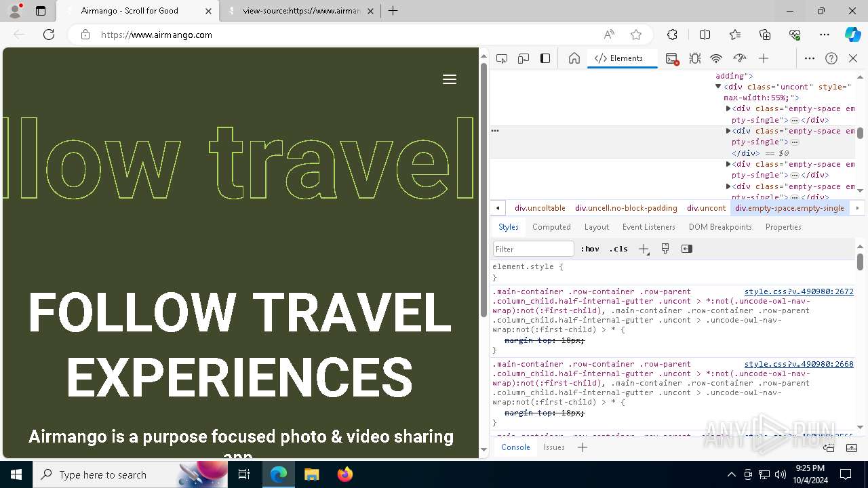Select the div.uncell.no-block-padding breadcrumb

click(x=626, y=208)
